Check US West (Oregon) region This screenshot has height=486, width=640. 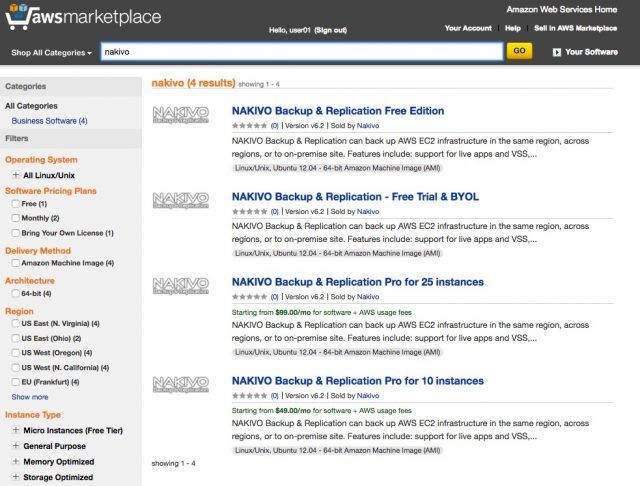16,353
